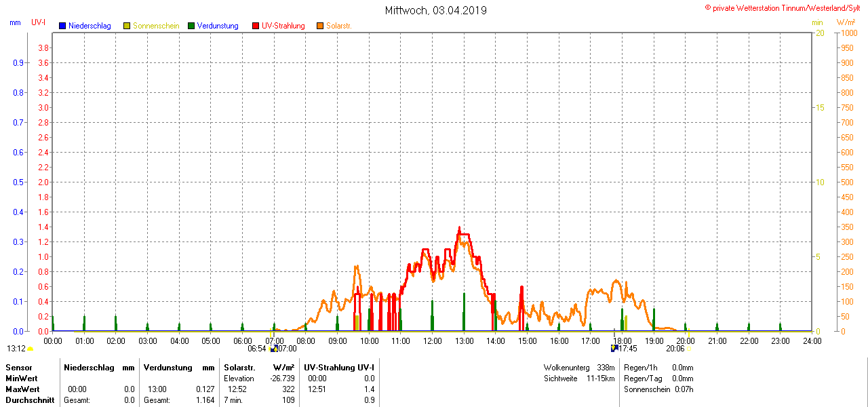Select the UV-Strahlung legend label
This screenshot has height=407, width=868.
pos(283,26)
